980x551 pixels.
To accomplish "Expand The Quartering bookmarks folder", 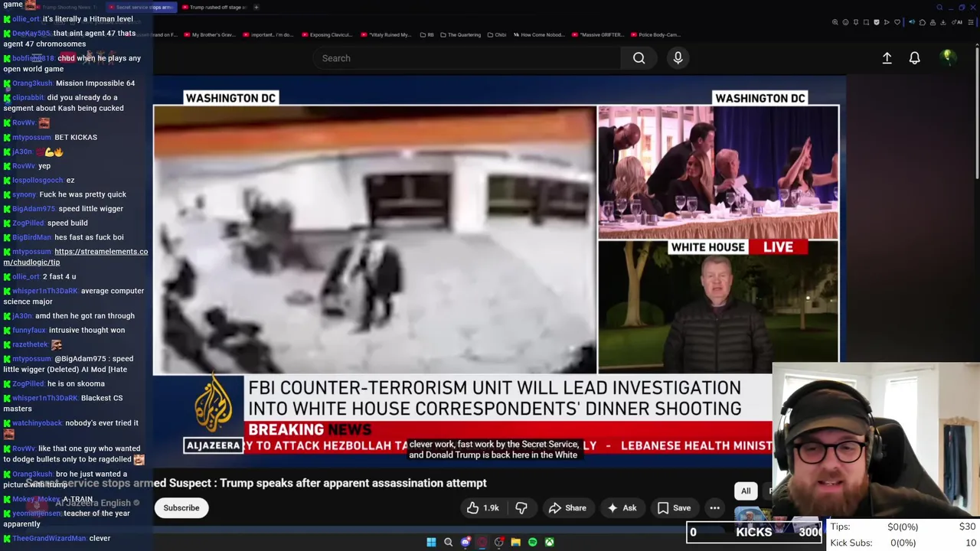I will coord(460,34).
